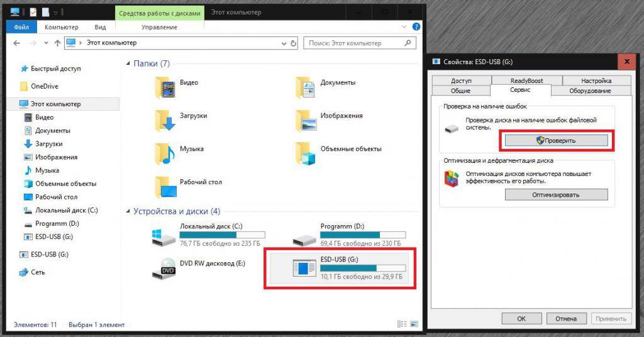
Task: Switch to the ReadyBoost tab
Action: [527, 80]
